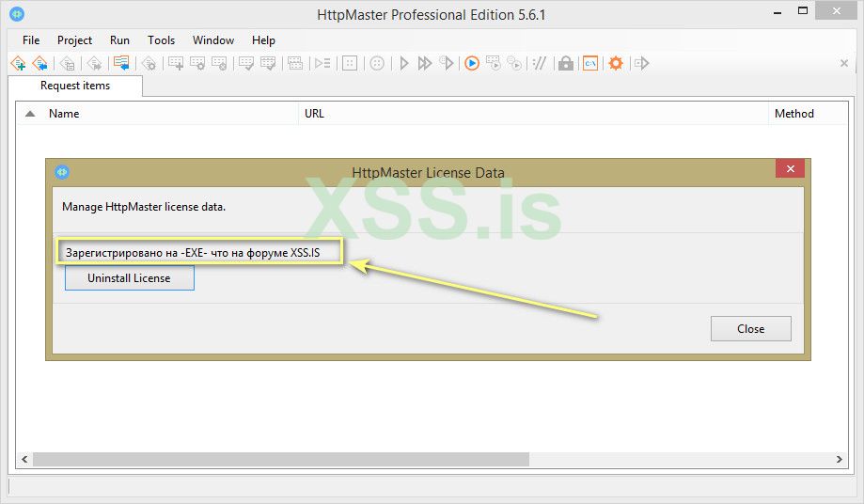
Task: Click the diamond icon with gear overlay
Action: (x=149, y=63)
